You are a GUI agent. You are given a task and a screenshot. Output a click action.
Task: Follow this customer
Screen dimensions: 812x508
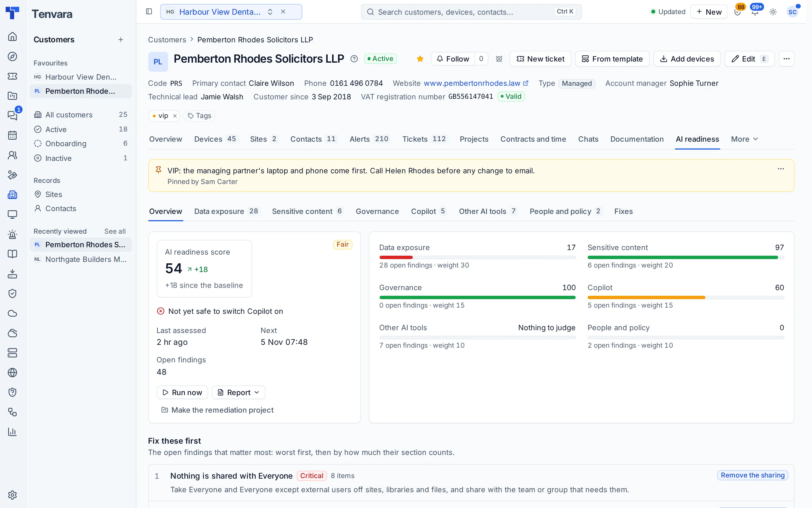click(x=453, y=59)
